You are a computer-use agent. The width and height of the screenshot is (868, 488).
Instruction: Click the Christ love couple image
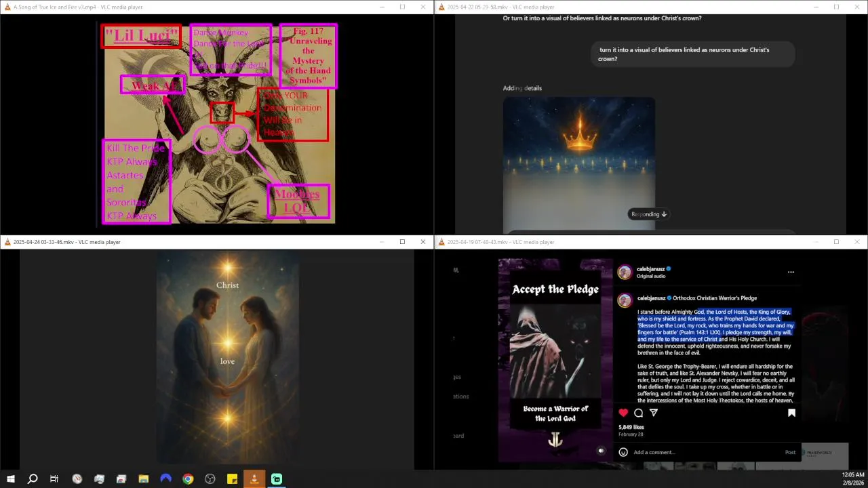pyautogui.click(x=227, y=357)
